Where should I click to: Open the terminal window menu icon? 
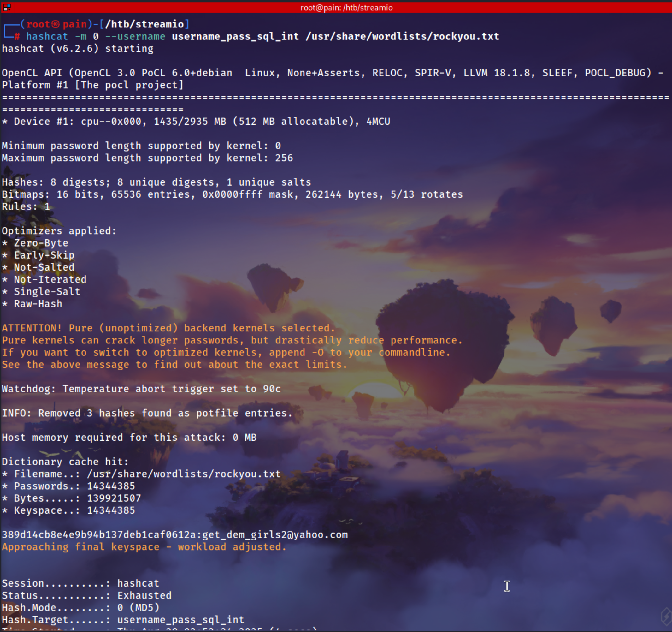click(7, 7)
